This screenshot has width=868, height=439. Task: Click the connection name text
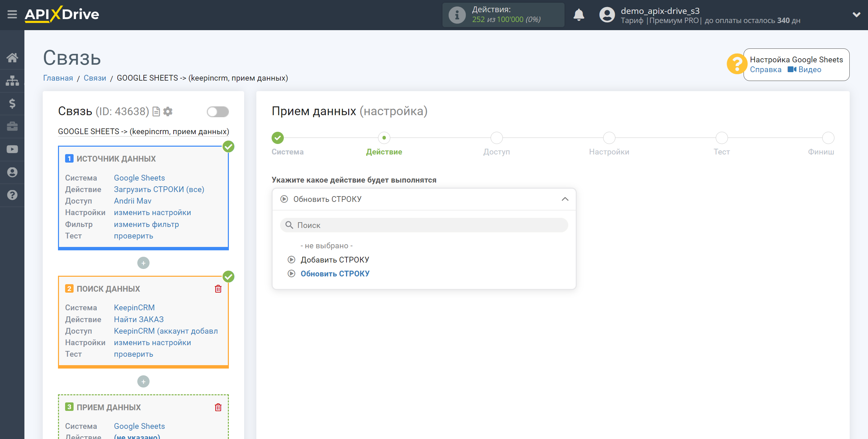click(x=143, y=131)
